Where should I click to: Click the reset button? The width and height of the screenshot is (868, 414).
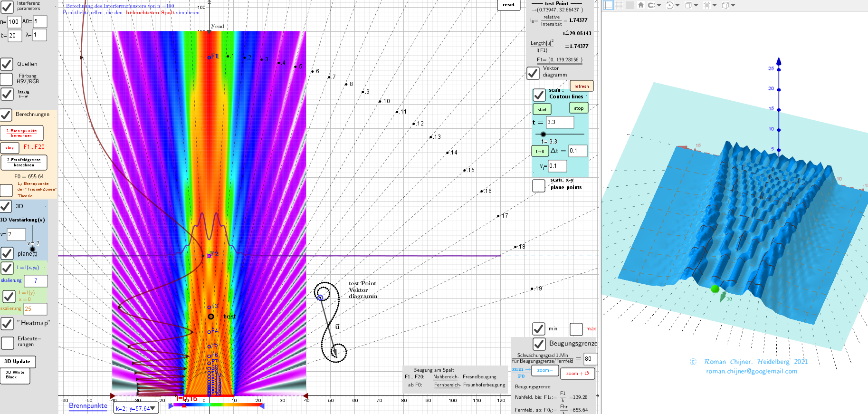pyautogui.click(x=508, y=5)
